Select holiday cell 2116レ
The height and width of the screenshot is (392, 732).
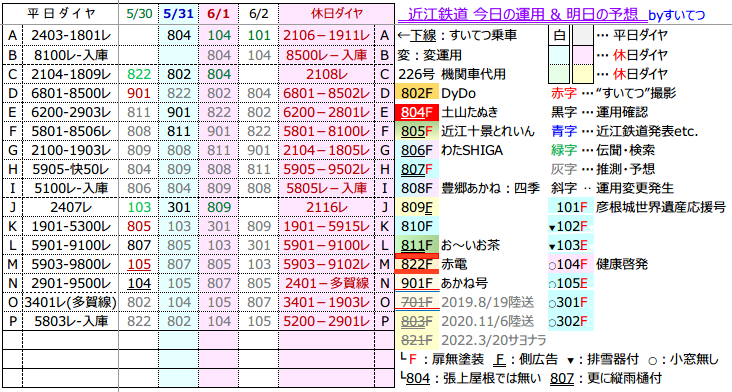pos(327,207)
